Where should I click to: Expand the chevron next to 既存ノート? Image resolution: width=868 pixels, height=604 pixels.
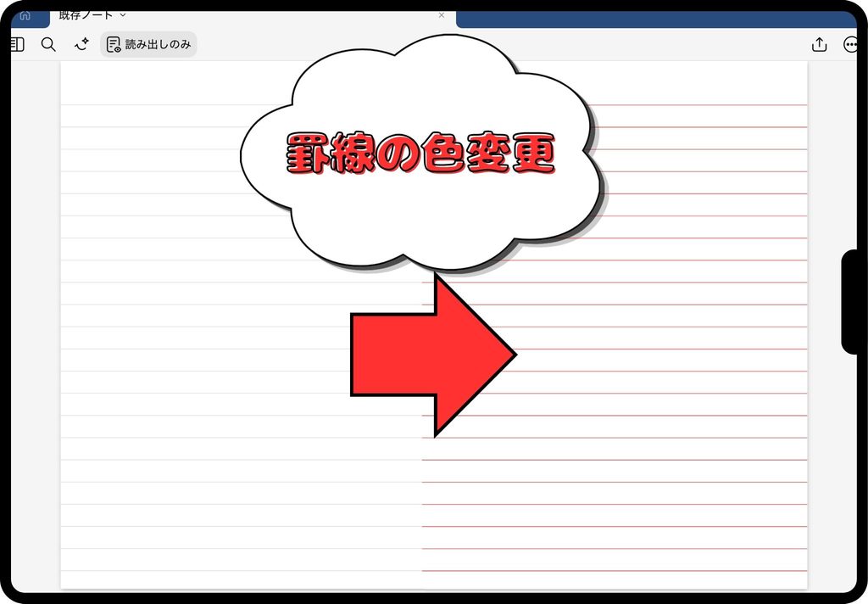tap(123, 15)
